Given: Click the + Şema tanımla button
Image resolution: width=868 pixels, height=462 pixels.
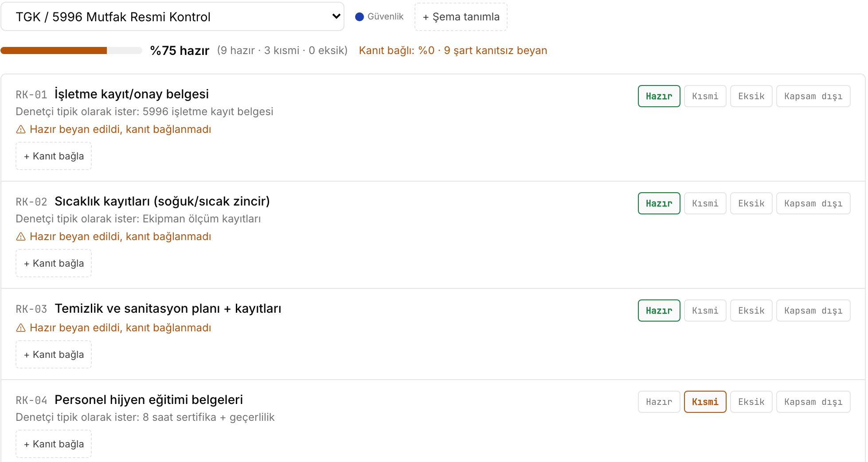Looking at the screenshot, I should [461, 17].
